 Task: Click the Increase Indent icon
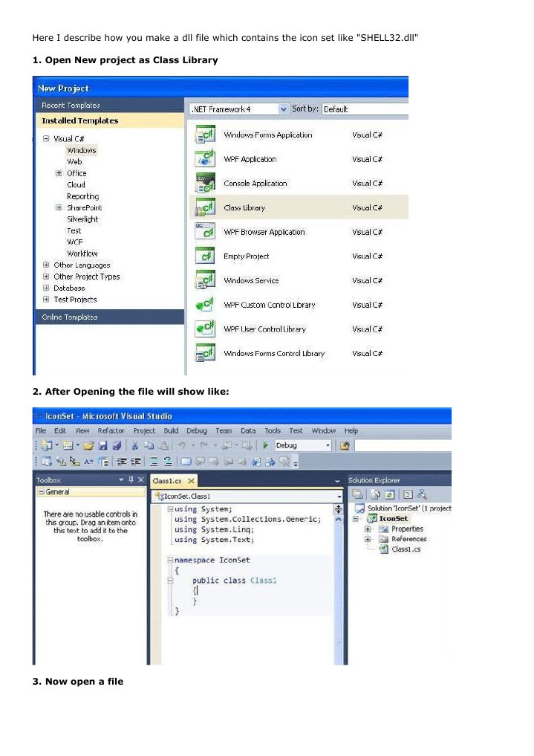click(x=136, y=462)
